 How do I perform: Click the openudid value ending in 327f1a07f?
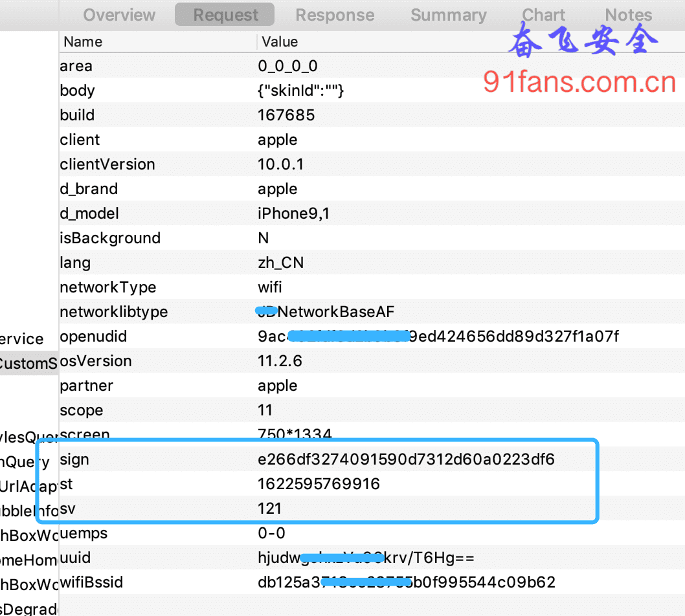[438, 336]
